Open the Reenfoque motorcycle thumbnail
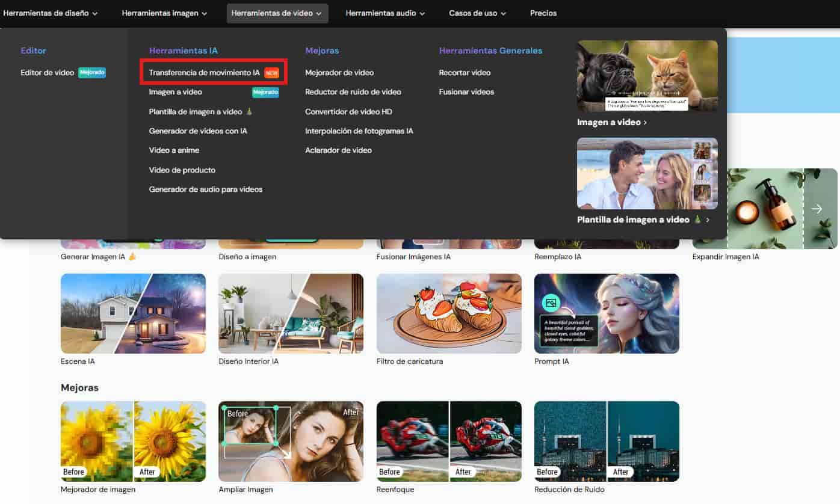The image size is (840, 504). coord(449,441)
